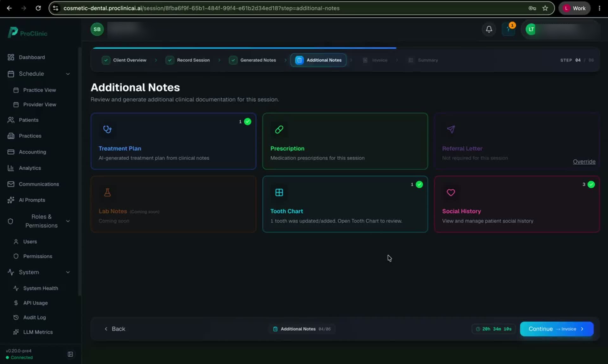Collapse the System section chevron
The height and width of the screenshot is (364, 608).
coord(68,272)
